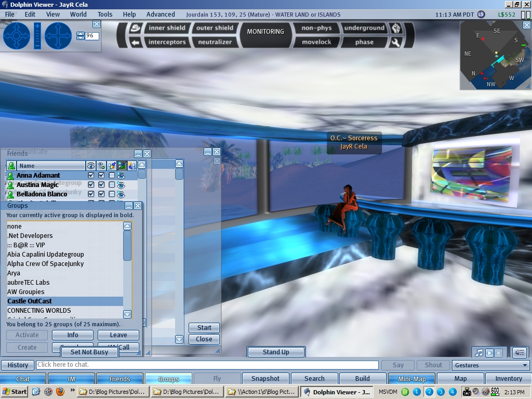Viewport: 532px width, 399px height.
Task: Toggle the inner shield HUD button
Action: pyautogui.click(x=167, y=28)
